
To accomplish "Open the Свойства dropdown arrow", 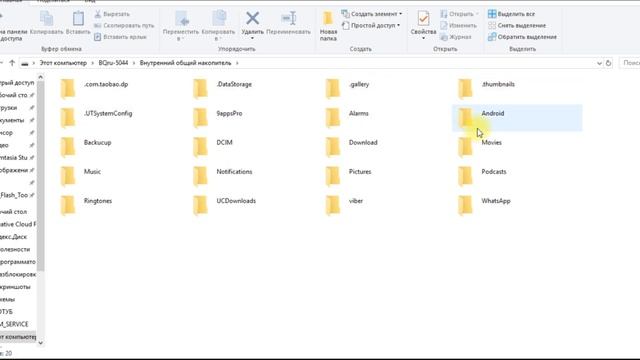I will [x=423, y=38].
